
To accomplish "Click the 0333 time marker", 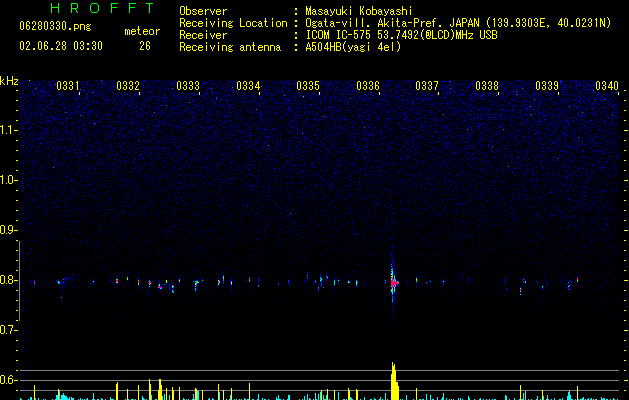I will click(188, 86).
